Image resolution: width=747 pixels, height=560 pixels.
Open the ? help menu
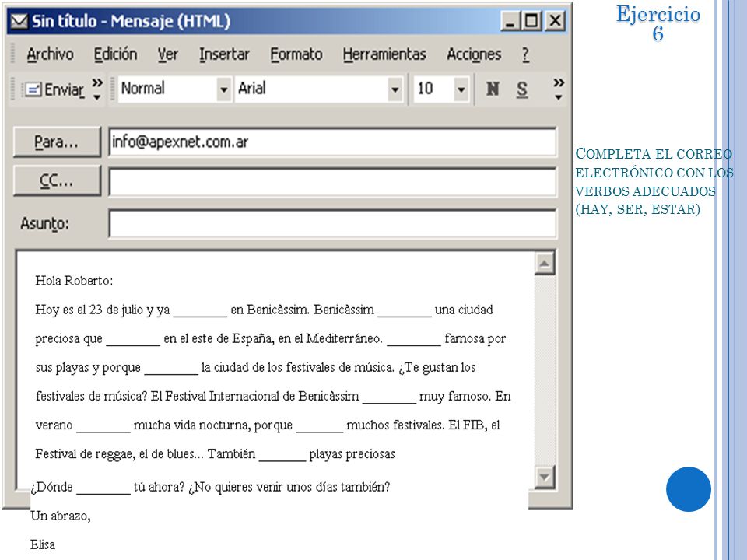[x=525, y=54]
